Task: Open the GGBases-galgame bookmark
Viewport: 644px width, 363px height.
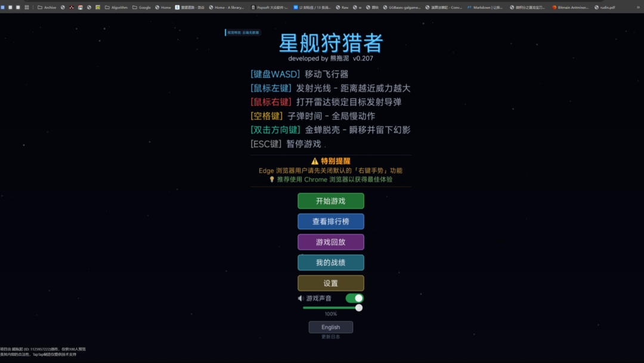Action: [x=402, y=7]
